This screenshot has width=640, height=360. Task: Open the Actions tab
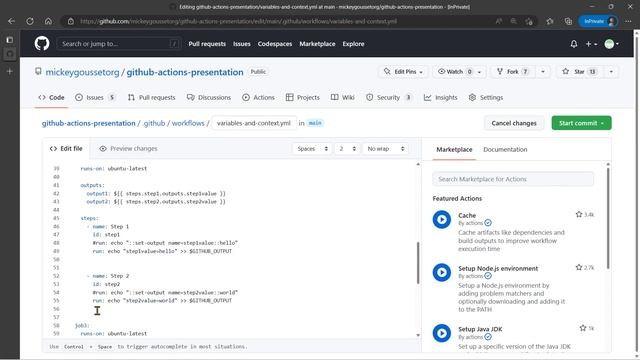258,98
